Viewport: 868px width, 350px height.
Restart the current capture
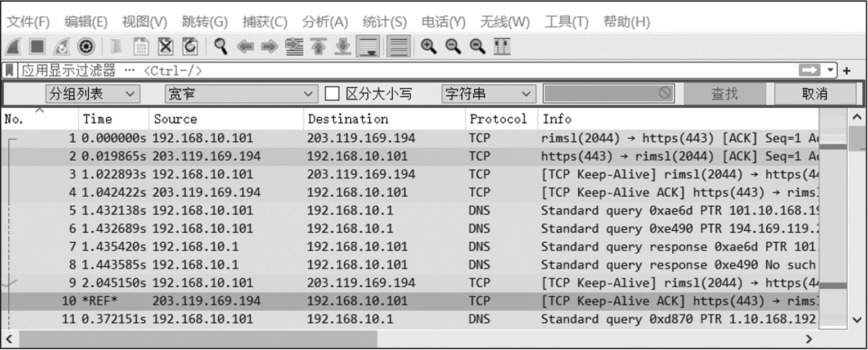coord(61,46)
